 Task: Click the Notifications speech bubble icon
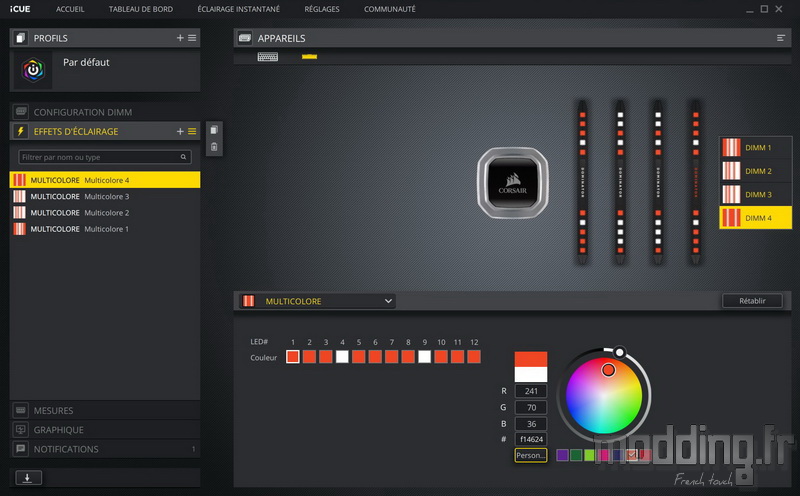point(21,449)
